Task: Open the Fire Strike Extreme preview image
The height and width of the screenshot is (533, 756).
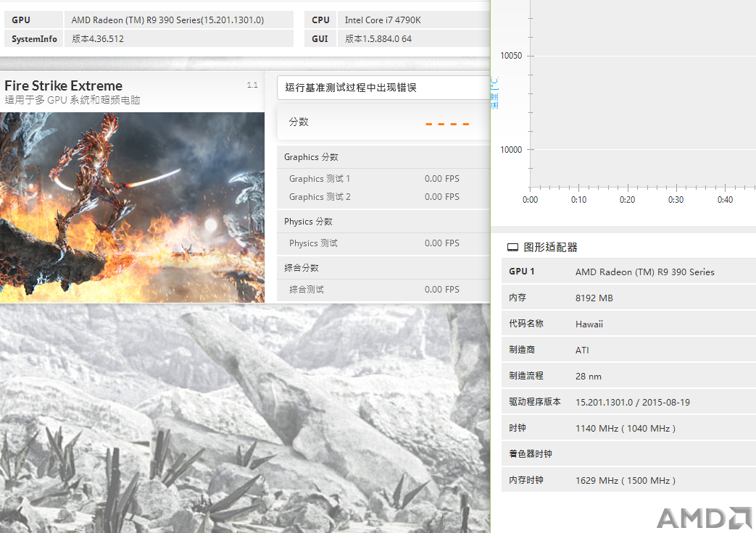Action: (132, 207)
